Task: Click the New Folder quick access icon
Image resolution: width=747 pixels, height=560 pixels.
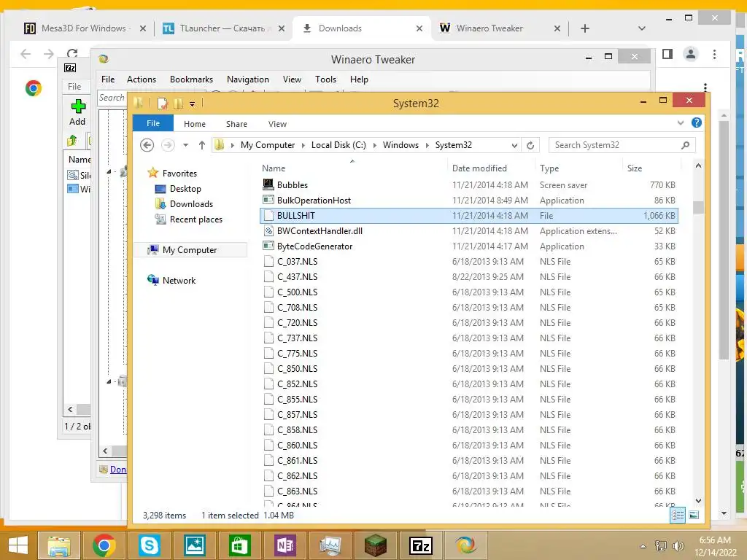Action: (x=178, y=104)
